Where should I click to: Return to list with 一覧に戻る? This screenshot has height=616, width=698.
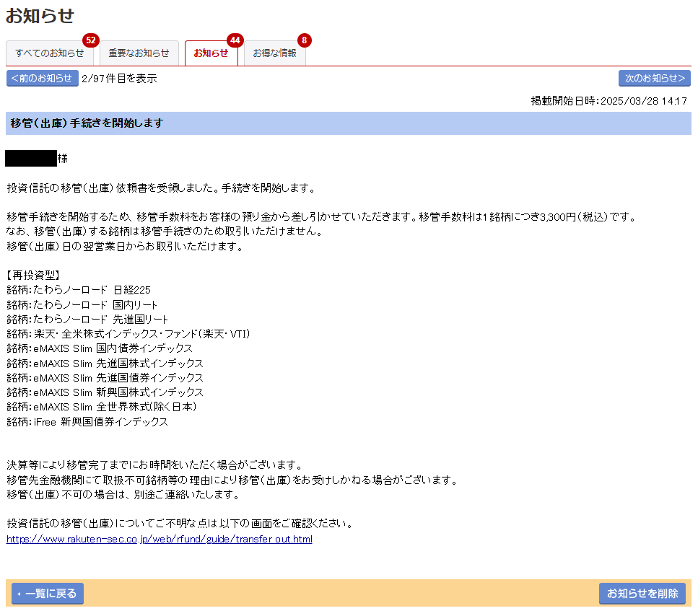tap(48, 594)
